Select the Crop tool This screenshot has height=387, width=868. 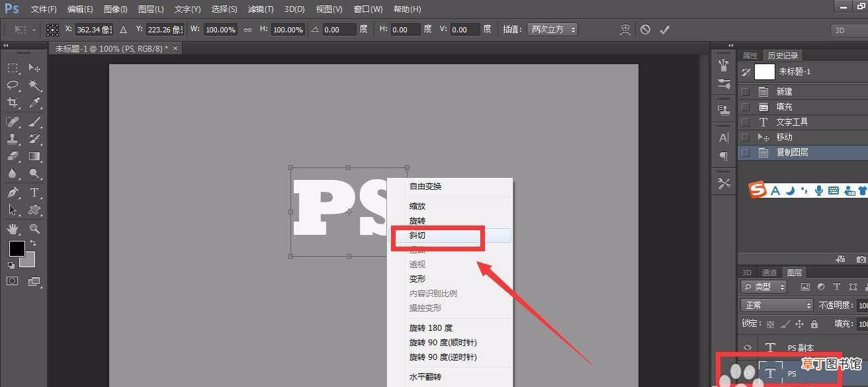pos(13,103)
